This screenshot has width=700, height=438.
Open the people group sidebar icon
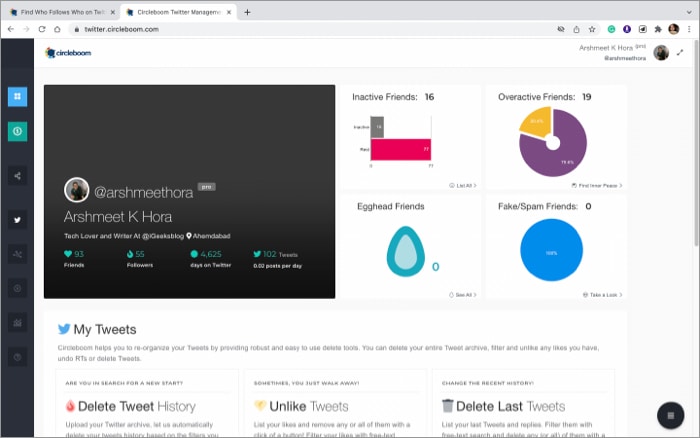click(x=17, y=322)
